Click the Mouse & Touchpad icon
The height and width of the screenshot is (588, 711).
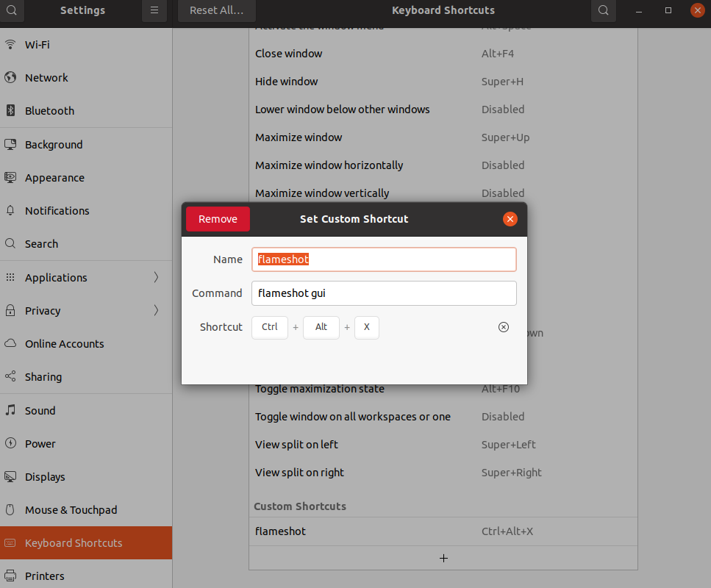click(x=10, y=510)
